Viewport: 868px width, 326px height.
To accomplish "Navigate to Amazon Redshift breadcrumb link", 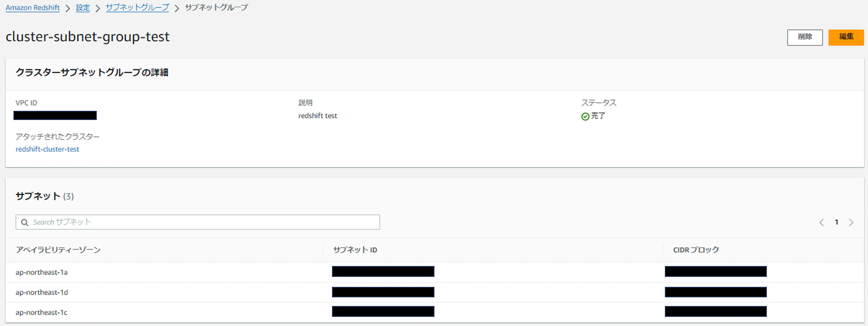I will (x=33, y=8).
